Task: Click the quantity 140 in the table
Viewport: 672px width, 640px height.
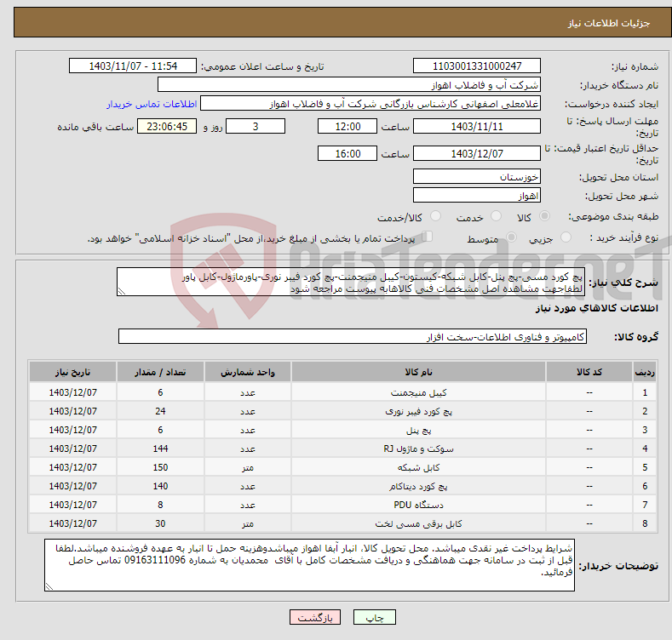Action: 160,486
